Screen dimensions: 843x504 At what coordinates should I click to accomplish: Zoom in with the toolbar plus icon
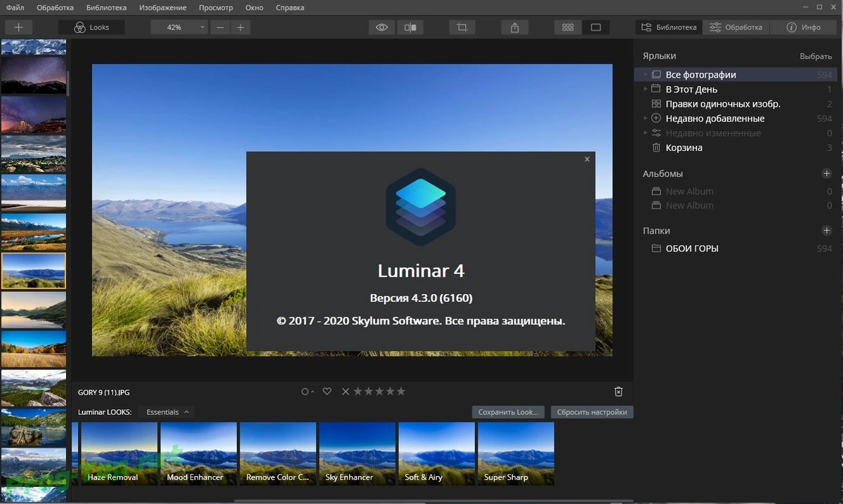pyautogui.click(x=240, y=27)
